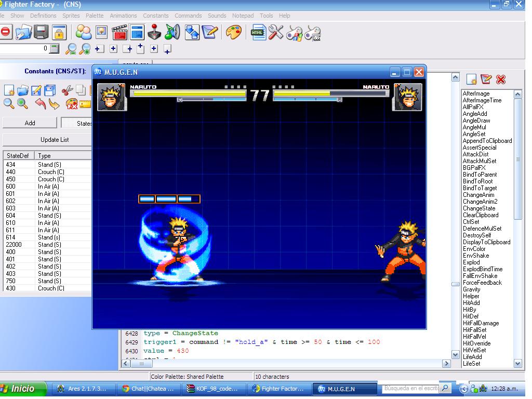Click the Add button
The width and height of the screenshot is (532, 399).
click(x=30, y=123)
